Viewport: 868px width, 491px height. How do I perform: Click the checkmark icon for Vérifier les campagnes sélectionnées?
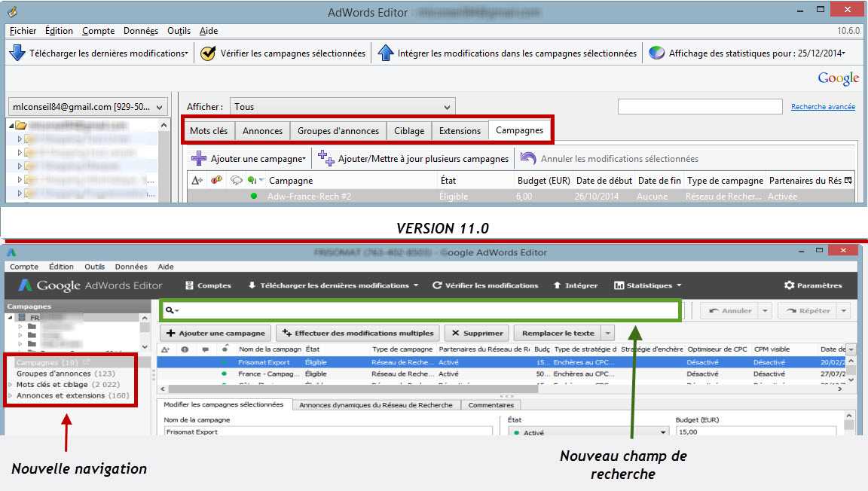coord(208,53)
